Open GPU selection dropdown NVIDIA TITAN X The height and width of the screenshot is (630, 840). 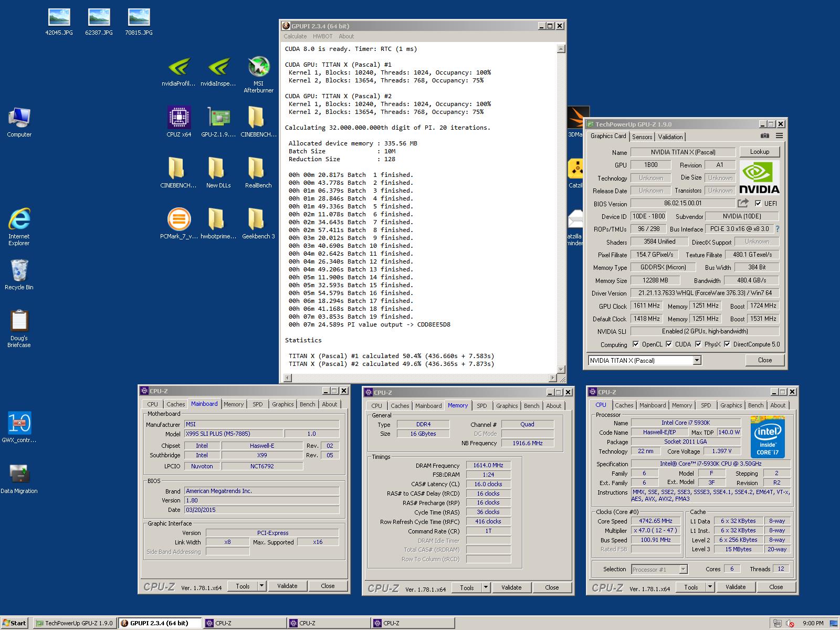coord(645,361)
